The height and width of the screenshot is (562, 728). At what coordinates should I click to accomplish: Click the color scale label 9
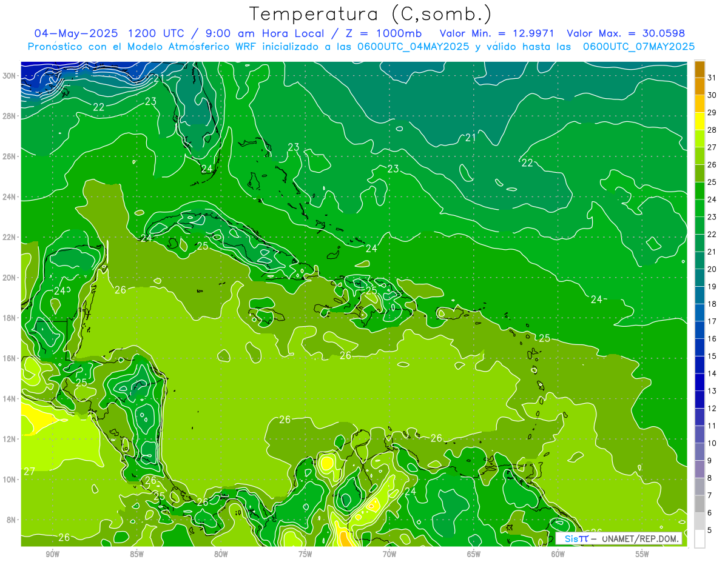pos(710,461)
